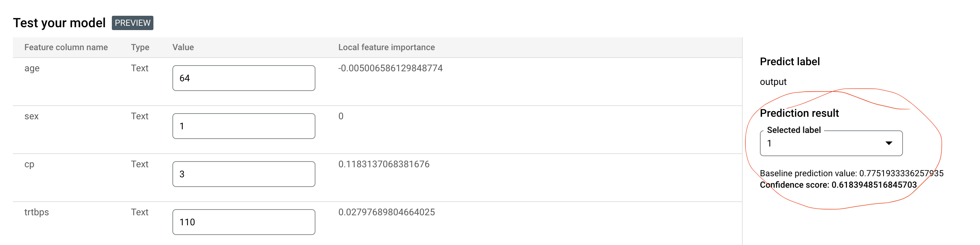Viewport: 980px width, 245px height.
Task: Click the PREVIEW badge beside the title
Action: (x=132, y=23)
